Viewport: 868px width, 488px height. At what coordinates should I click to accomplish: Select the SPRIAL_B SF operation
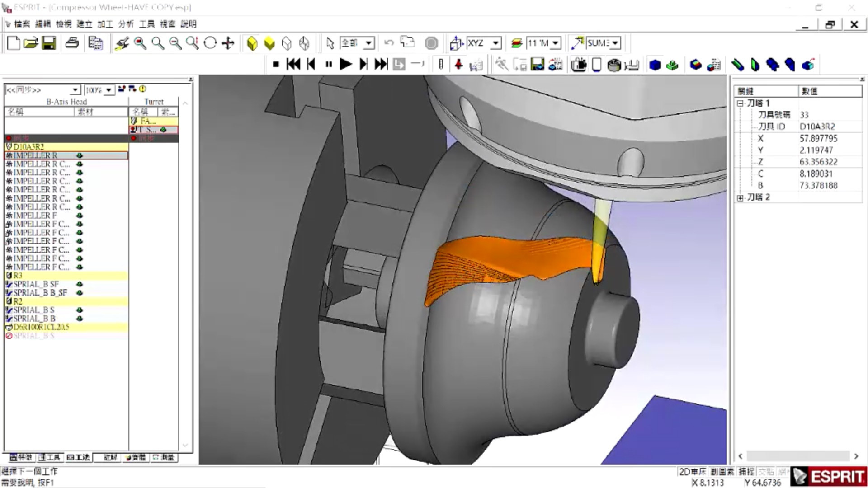tap(36, 284)
